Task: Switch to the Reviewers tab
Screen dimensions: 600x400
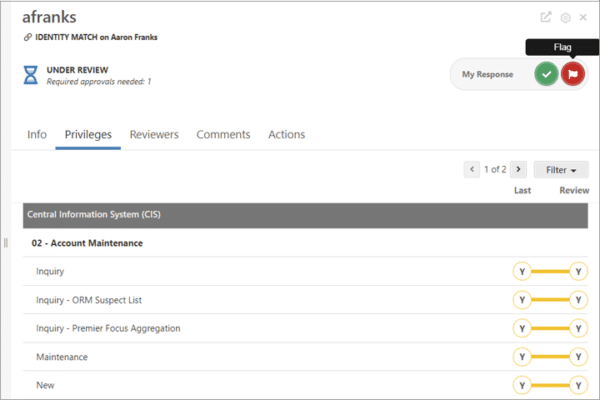Action: click(x=154, y=134)
